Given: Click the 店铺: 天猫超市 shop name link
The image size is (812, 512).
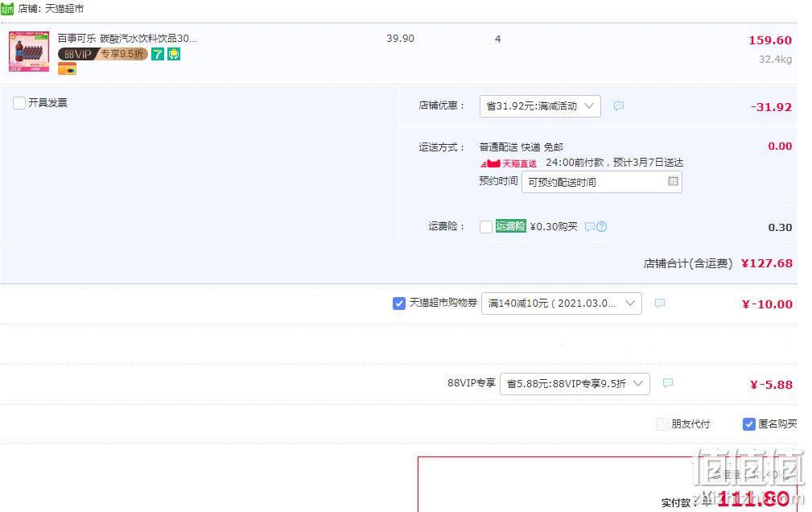Looking at the screenshot, I should coord(51,9).
